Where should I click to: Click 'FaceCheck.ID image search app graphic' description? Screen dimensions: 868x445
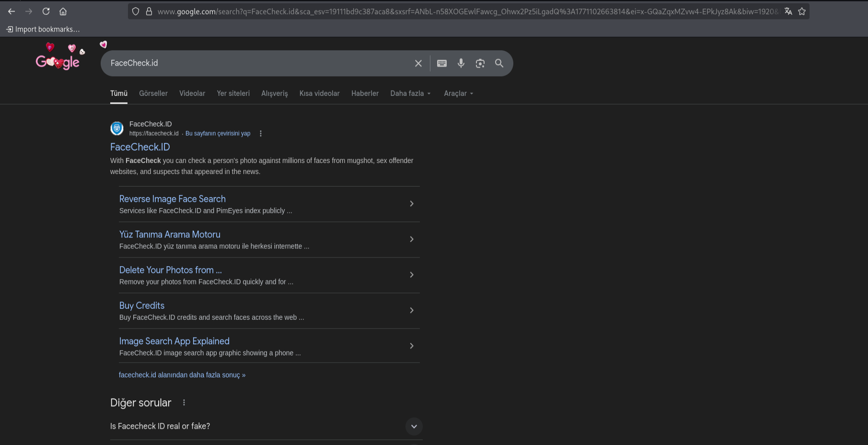(x=210, y=353)
